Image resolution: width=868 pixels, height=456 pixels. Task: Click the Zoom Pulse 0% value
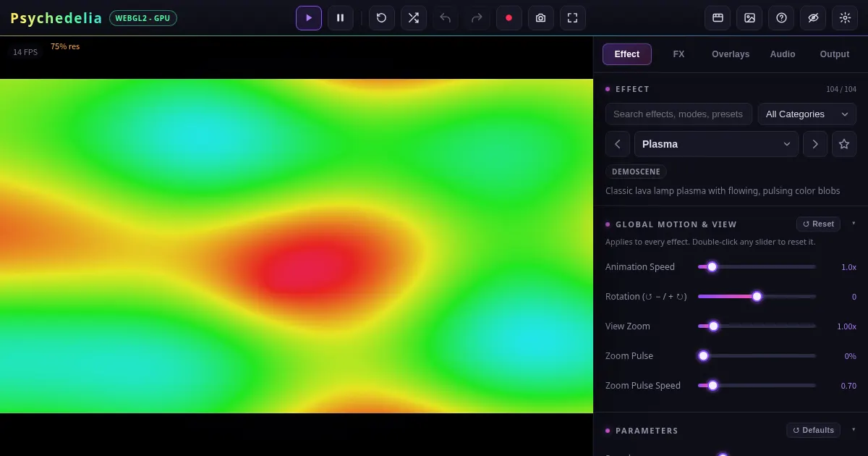(x=851, y=356)
